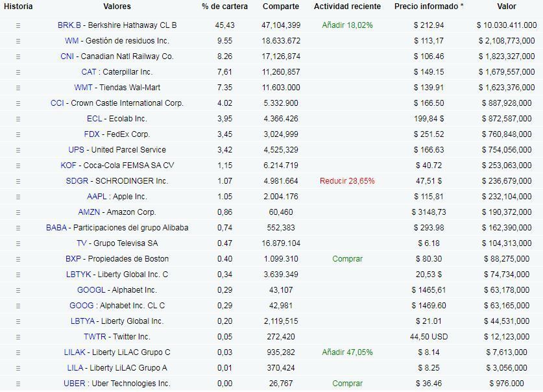Open the CAT ticker link
This screenshot has height=392, width=543.
[x=89, y=72]
